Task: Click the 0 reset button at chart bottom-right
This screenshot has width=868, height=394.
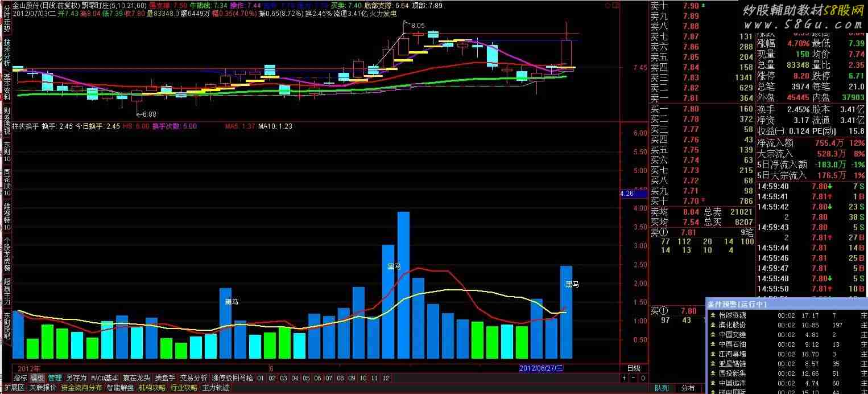Action: [x=643, y=378]
